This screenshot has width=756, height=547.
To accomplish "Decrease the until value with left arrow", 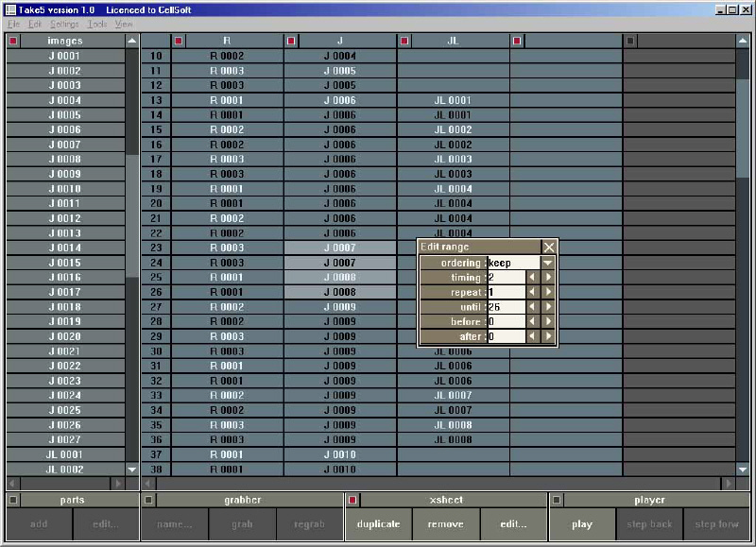I will [x=532, y=306].
